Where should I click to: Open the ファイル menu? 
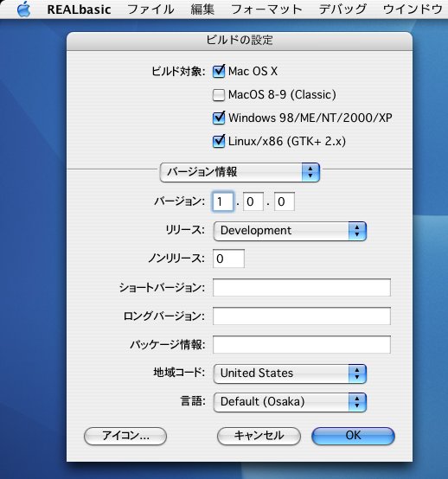(150, 10)
